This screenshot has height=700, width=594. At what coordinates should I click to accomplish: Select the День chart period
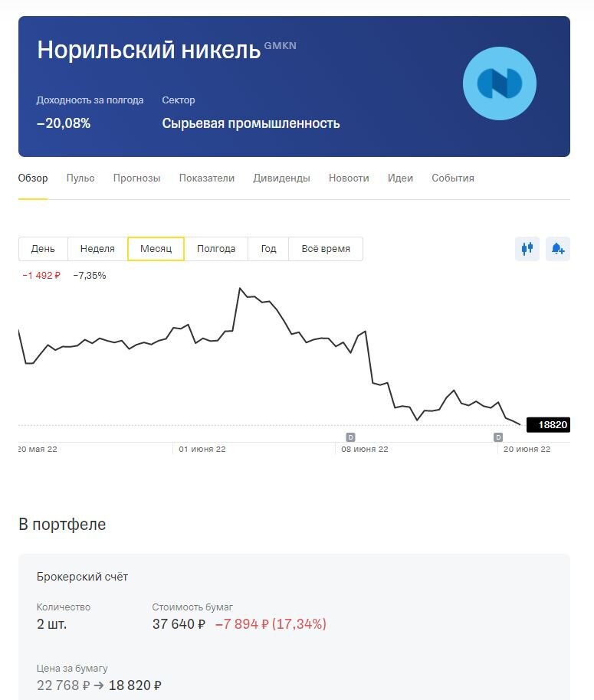click(43, 248)
